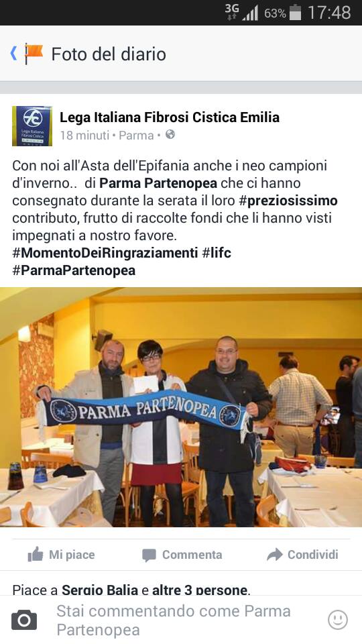Open the Parma location link
Viewport: 362px width, 644px height.
pyautogui.click(x=136, y=135)
